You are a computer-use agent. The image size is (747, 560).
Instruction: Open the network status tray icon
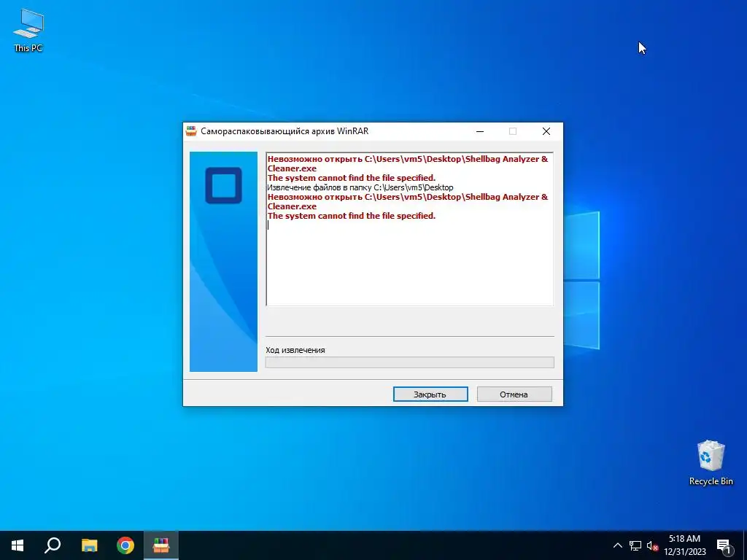(635, 545)
